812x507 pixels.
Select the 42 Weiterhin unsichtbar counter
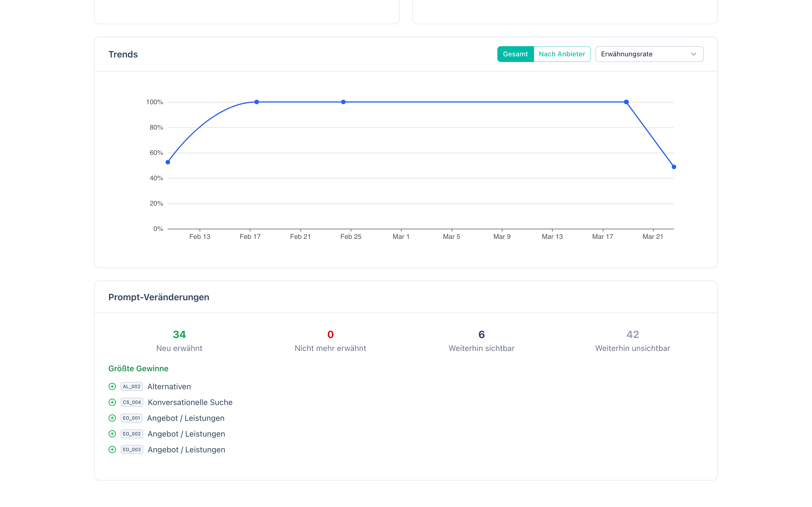pyautogui.click(x=632, y=334)
